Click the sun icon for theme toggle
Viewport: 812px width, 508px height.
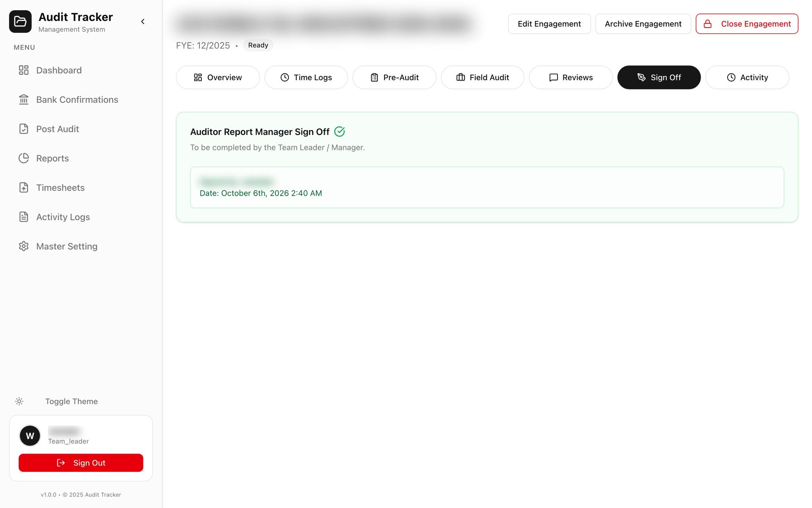(19, 402)
